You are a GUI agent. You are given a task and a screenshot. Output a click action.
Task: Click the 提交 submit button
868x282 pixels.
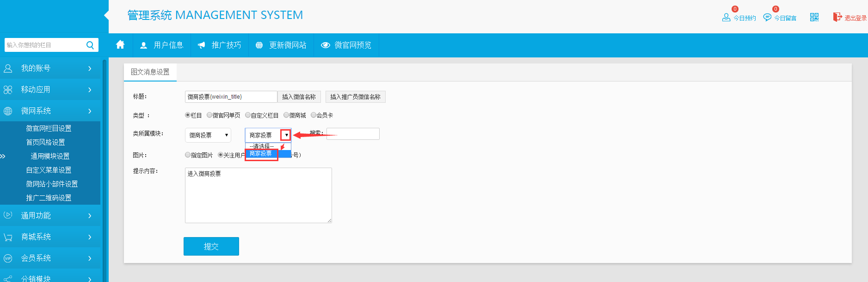(x=211, y=246)
